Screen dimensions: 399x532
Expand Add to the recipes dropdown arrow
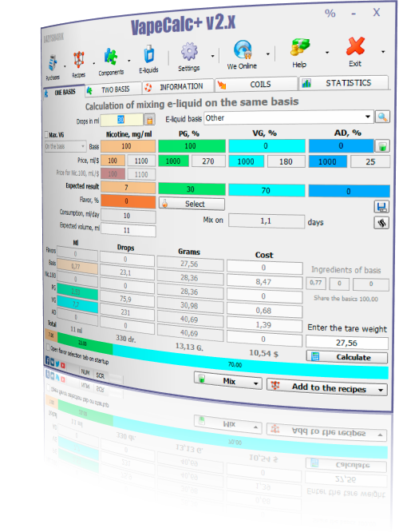tap(381, 390)
